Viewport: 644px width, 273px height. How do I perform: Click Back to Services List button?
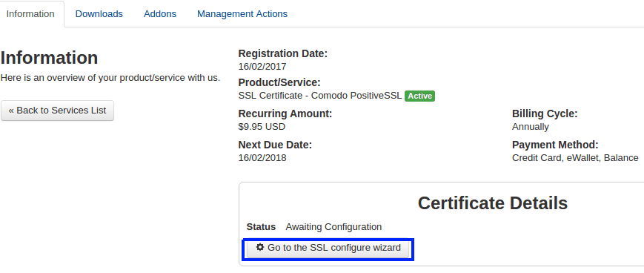point(58,111)
